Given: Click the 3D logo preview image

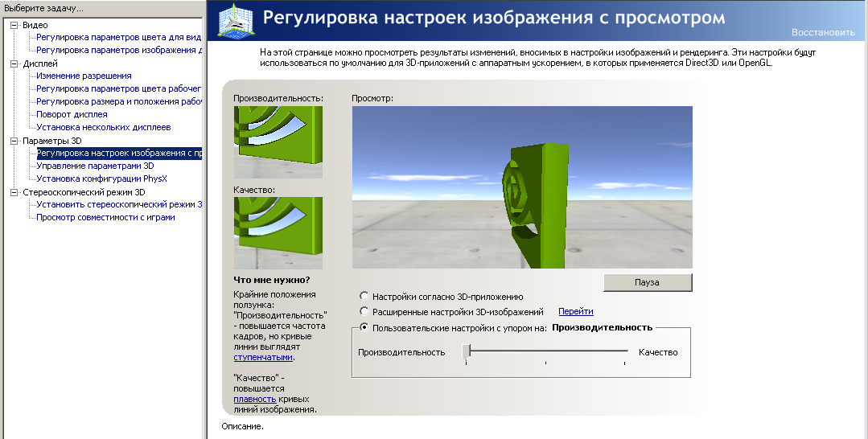Looking at the screenshot, I should click(x=522, y=187).
